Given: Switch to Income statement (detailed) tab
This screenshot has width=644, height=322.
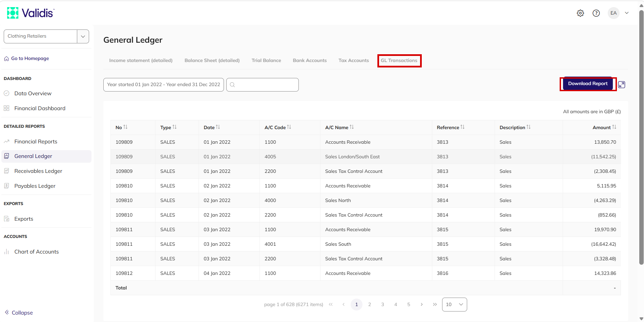Looking at the screenshot, I should click(x=141, y=61).
